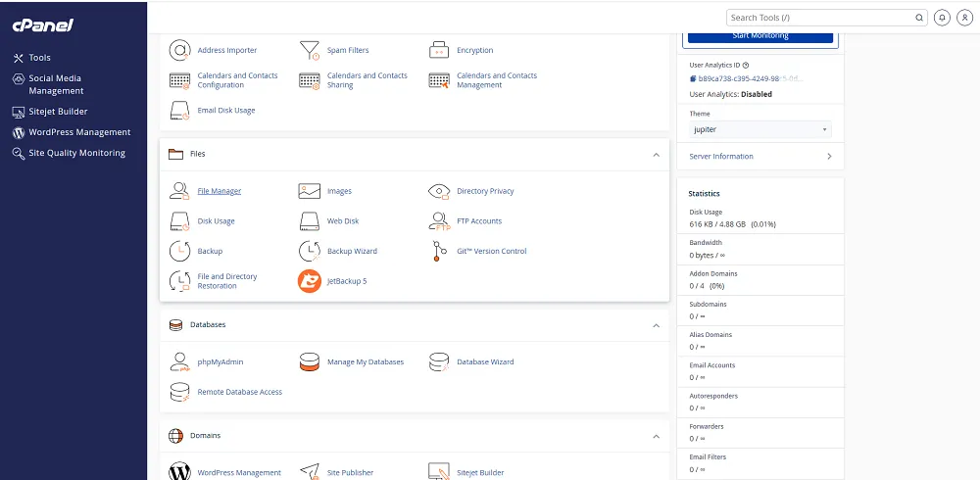Collapse the Domains section chevron
This screenshot has height=480, width=980.
[x=656, y=436]
